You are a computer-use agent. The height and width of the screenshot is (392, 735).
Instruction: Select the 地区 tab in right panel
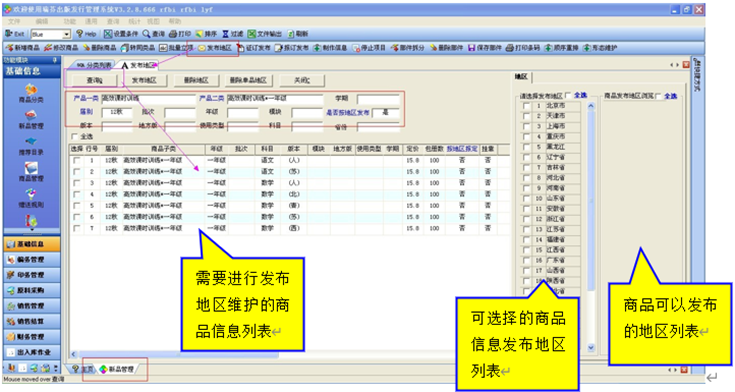click(521, 77)
